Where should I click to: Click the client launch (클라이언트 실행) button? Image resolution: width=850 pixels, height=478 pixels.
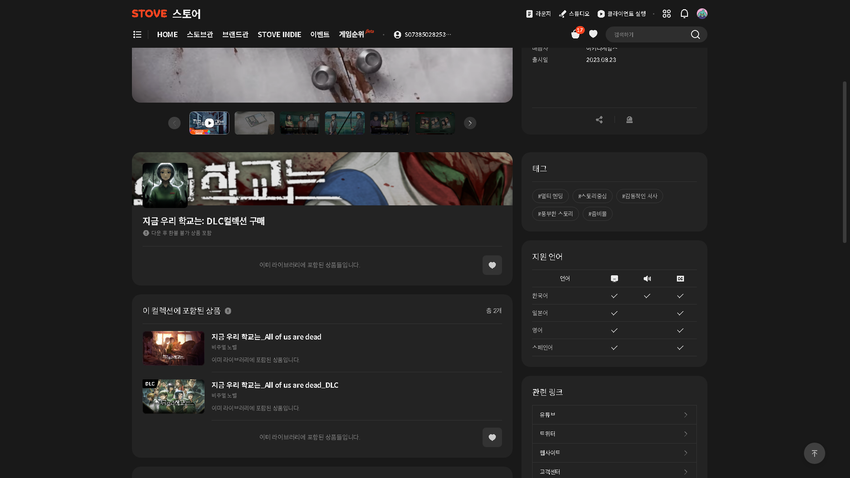(x=621, y=14)
